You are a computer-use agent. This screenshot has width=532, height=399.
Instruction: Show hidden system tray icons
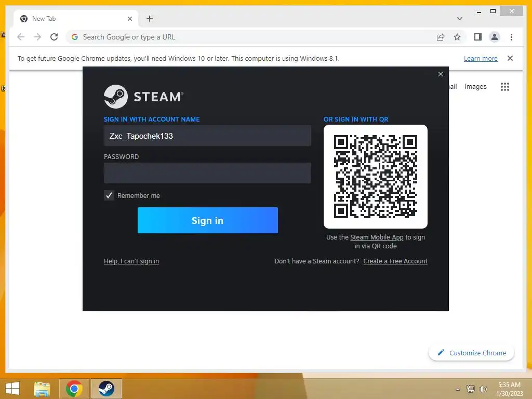[x=458, y=389]
